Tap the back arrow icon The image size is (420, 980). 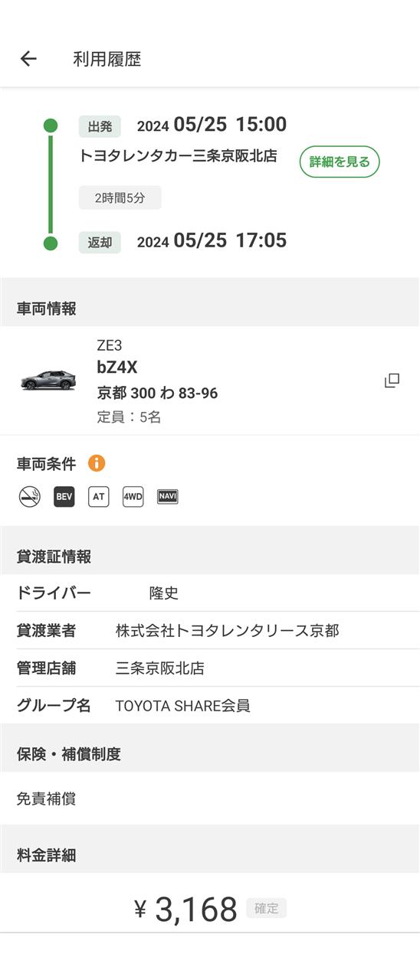click(x=28, y=59)
